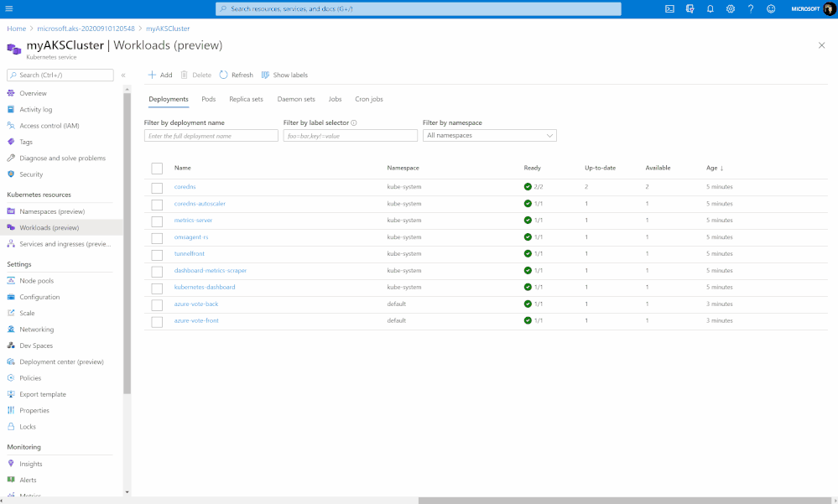Check the coredns row checkbox
This screenshot has height=504, width=838.
click(x=157, y=188)
